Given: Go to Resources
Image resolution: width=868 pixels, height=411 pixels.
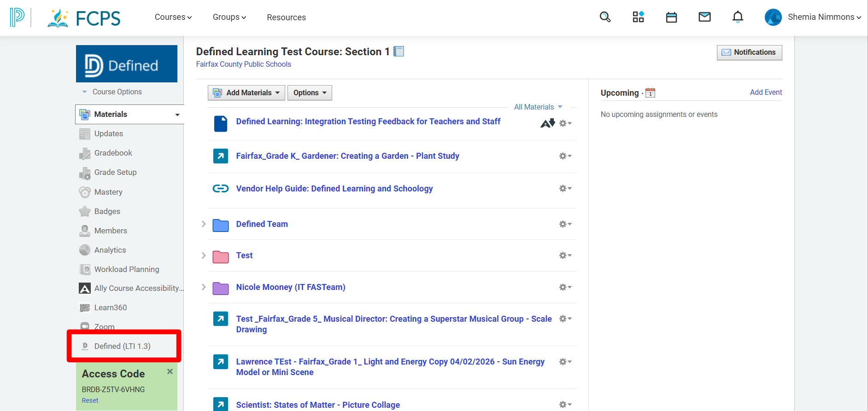Looking at the screenshot, I should [286, 17].
